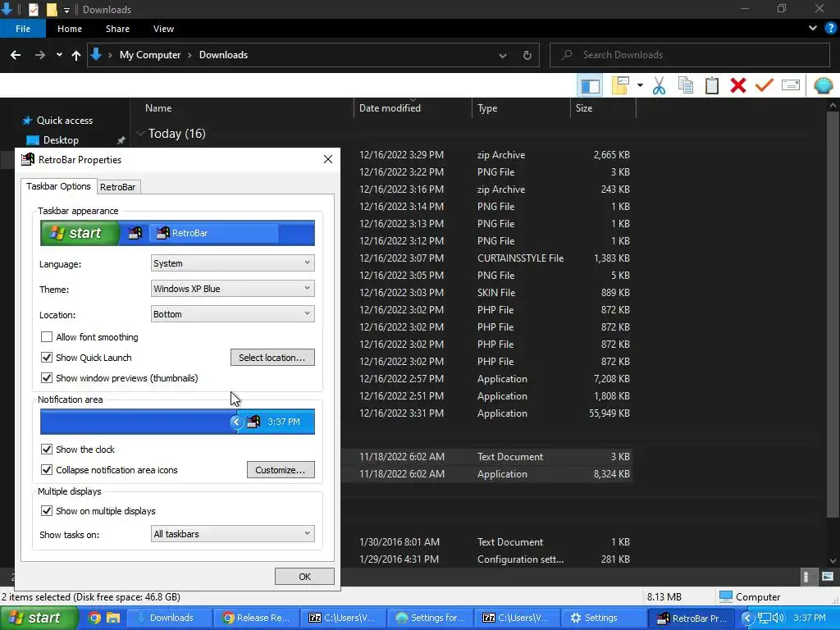Open the Home ribbon tab

point(70,29)
